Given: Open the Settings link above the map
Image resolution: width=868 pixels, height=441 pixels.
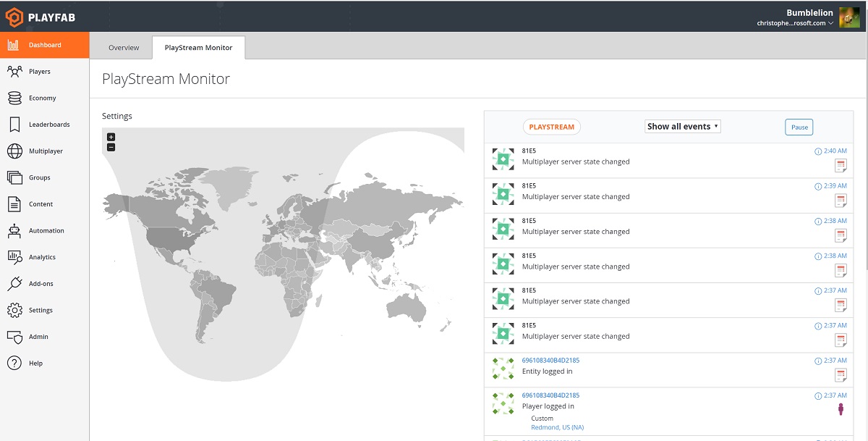Looking at the screenshot, I should coord(117,116).
